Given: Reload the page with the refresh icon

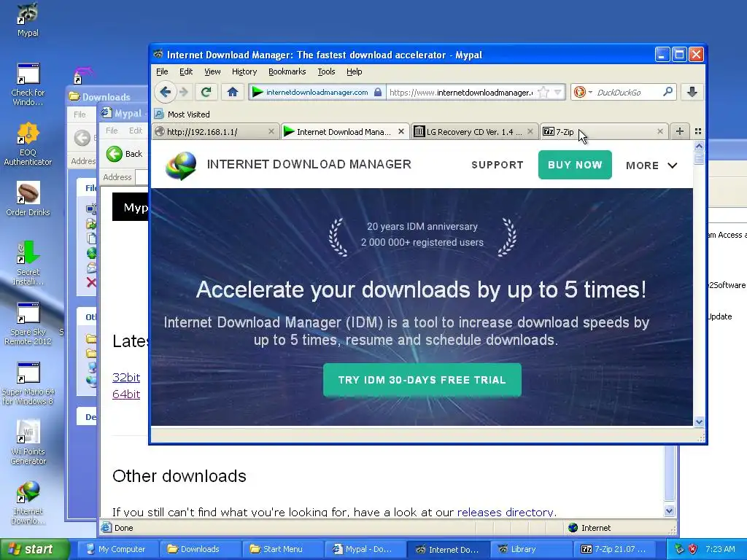Looking at the screenshot, I should coord(206,92).
